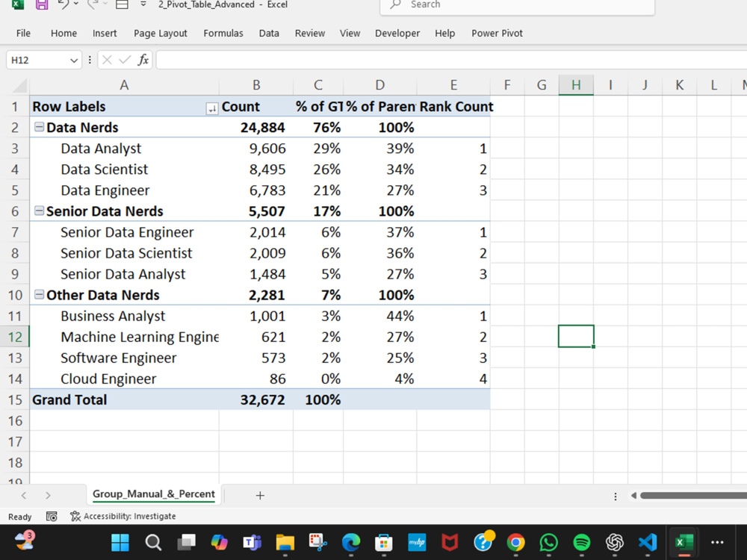Select the Group_Manual_&_Percent sheet tab
The image size is (747, 560).
pos(153,494)
